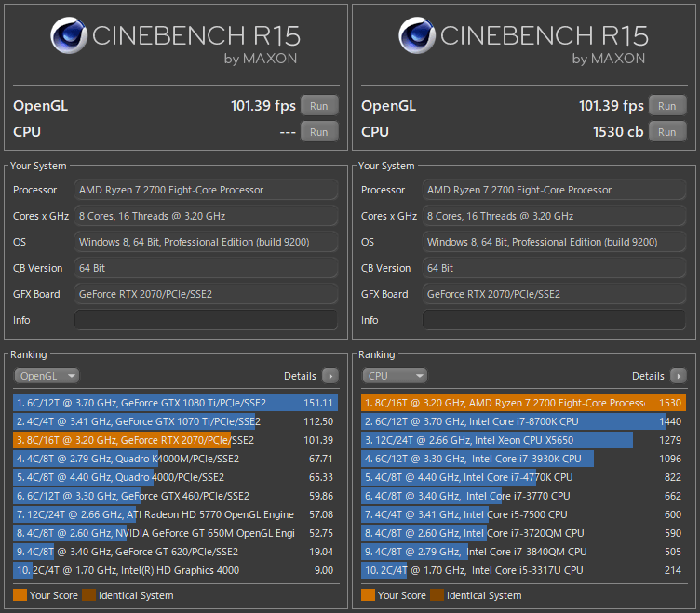Select Intel Core i5-3317U ranking row
The height and width of the screenshot is (613, 700).
pos(524,570)
